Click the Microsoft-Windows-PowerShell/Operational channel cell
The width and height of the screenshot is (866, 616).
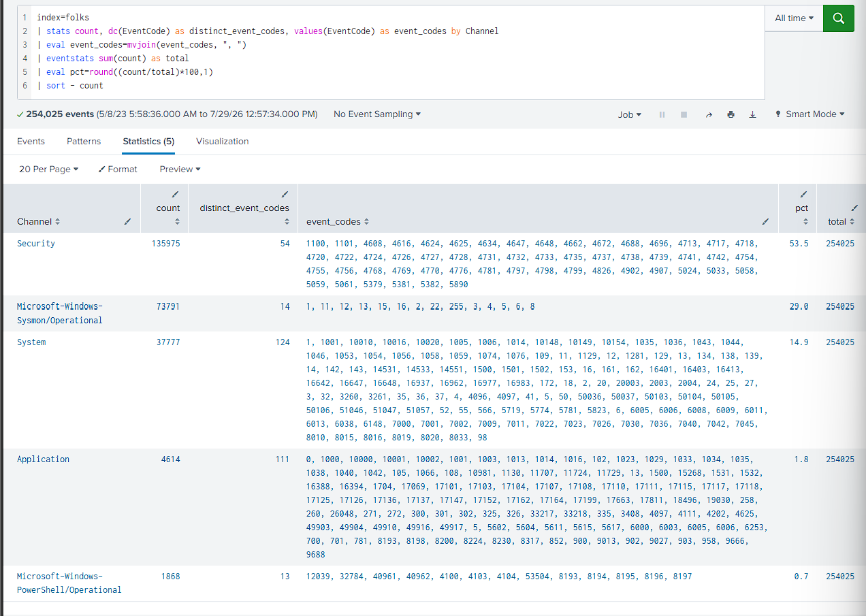coord(69,583)
